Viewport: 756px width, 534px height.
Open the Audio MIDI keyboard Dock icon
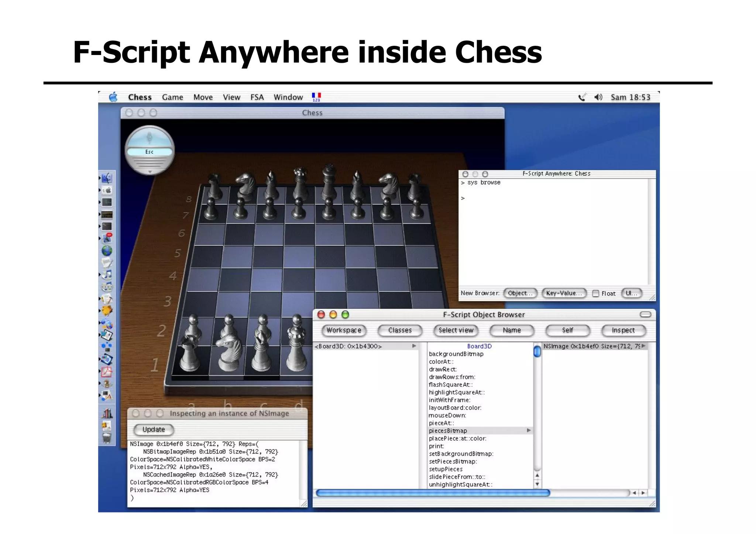coord(107,287)
